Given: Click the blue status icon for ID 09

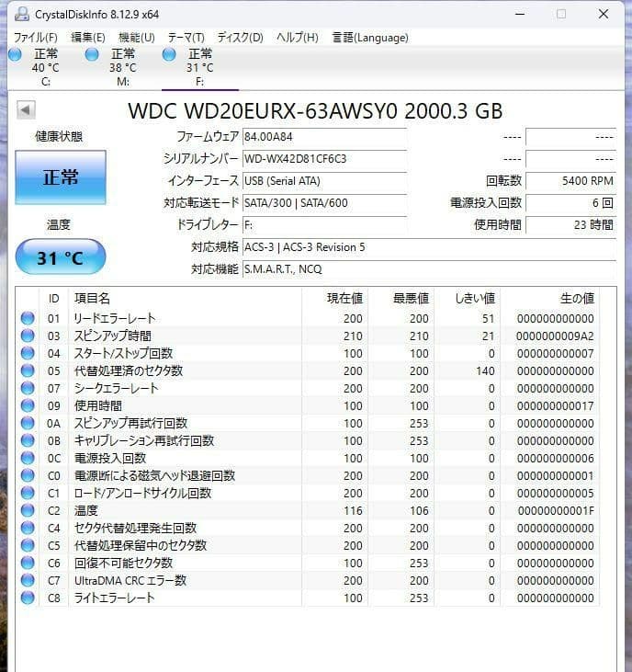Looking at the screenshot, I should (28, 405).
